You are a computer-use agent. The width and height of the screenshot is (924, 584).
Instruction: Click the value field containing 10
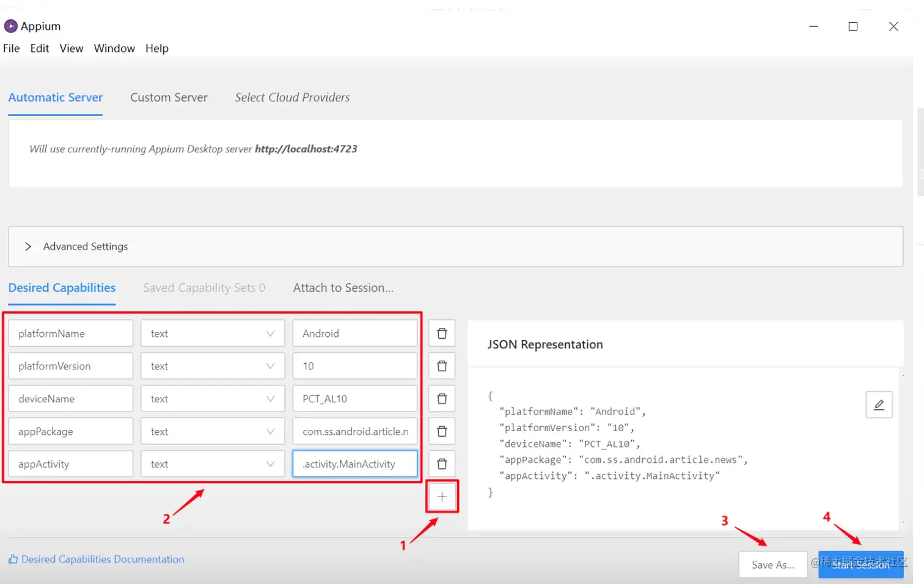point(355,366)
